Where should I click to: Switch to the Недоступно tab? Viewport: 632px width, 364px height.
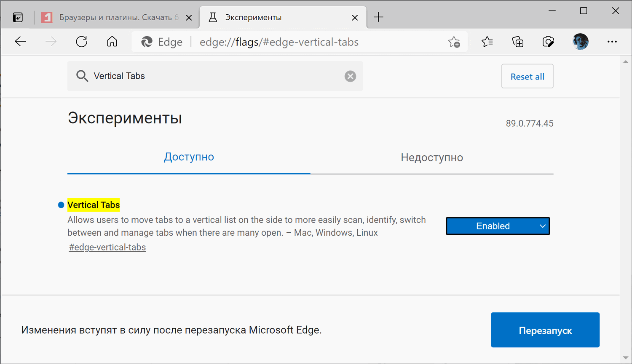click(x=432, y=157)
